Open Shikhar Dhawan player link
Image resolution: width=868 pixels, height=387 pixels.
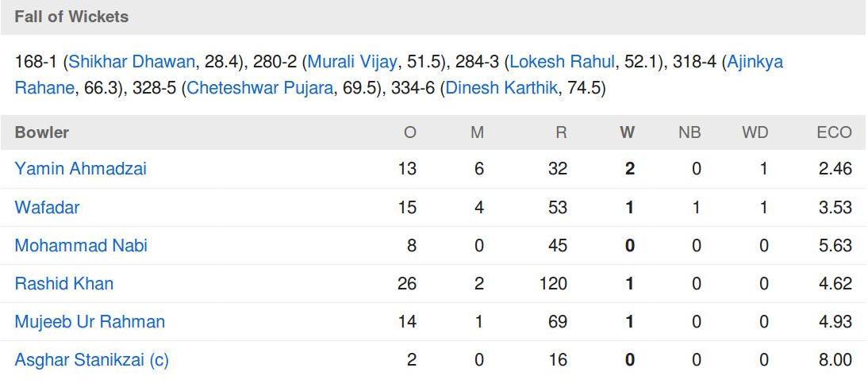point(132,61)
